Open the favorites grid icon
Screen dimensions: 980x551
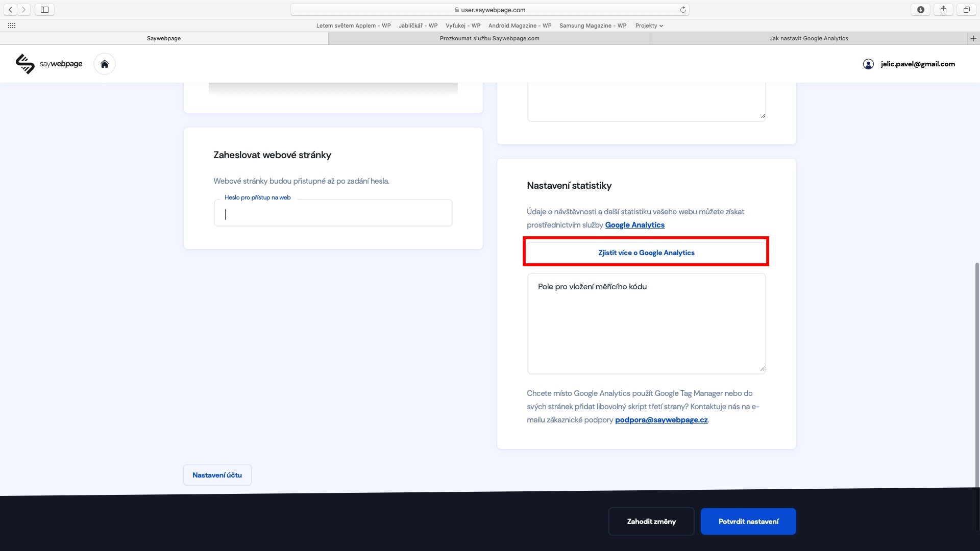point(12,26)
